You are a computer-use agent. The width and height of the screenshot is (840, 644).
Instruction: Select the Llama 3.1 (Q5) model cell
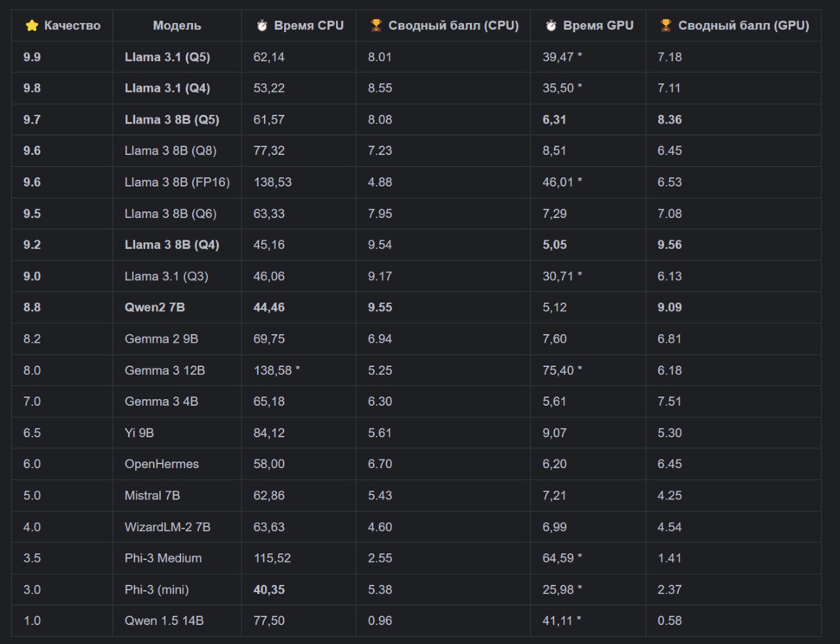[167, 57]
